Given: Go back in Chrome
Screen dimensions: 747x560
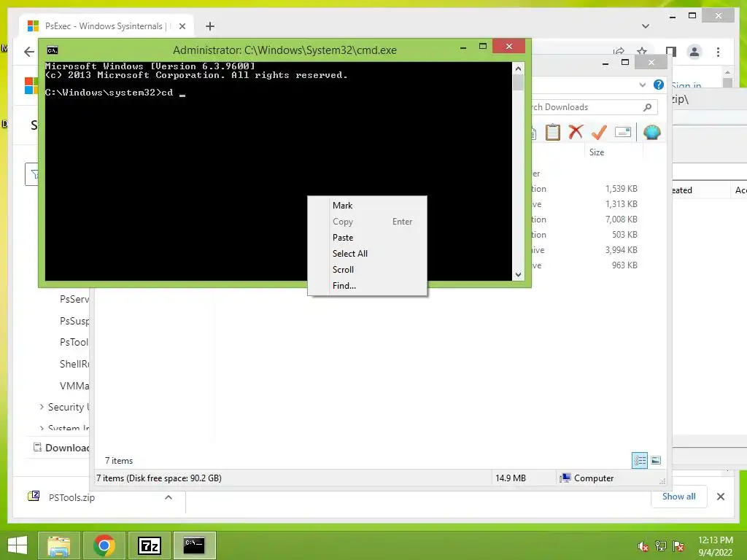Looking at the screenshot, I should click(29, 52).
